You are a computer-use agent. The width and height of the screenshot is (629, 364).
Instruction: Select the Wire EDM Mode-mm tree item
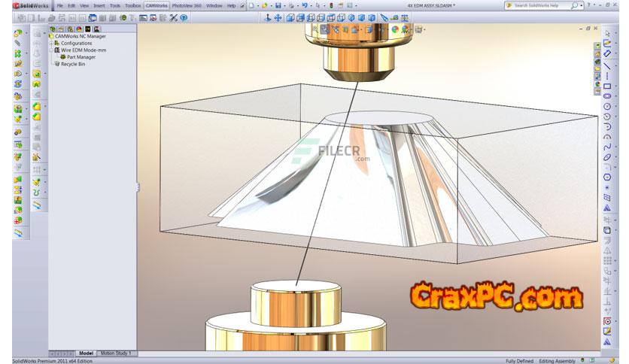coord(84,50)
